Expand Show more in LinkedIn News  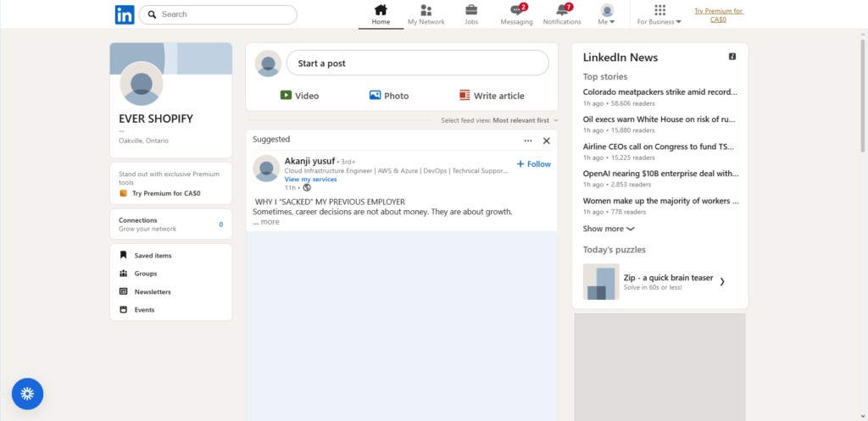[609, 229]
